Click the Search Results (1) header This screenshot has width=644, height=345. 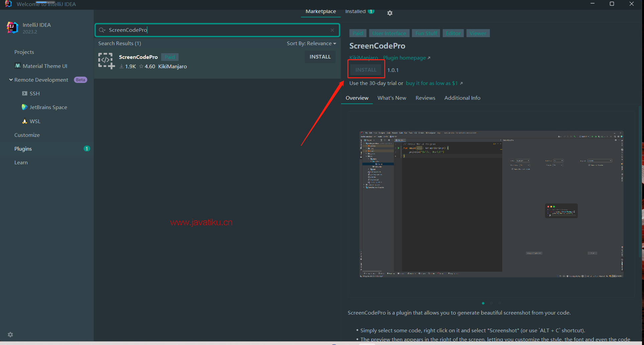click(120, 44)
